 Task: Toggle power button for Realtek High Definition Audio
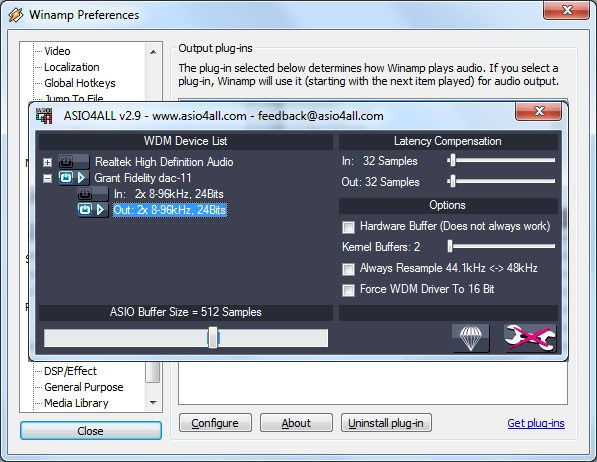point(65,162)
